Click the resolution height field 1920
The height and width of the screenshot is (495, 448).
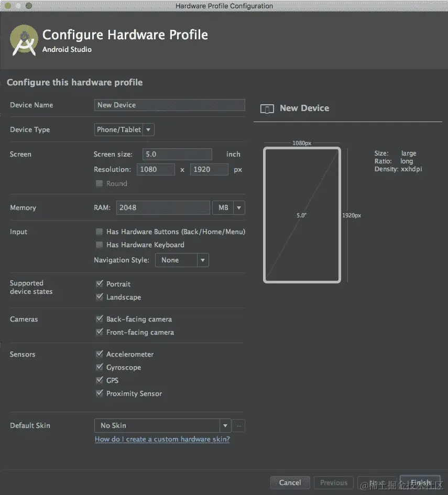[x=209, y=170]
